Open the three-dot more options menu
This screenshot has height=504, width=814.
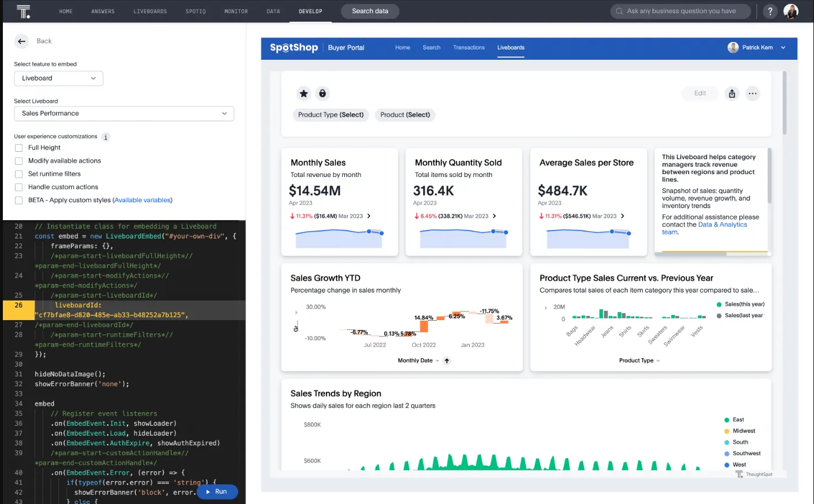(x=752, y=93)
